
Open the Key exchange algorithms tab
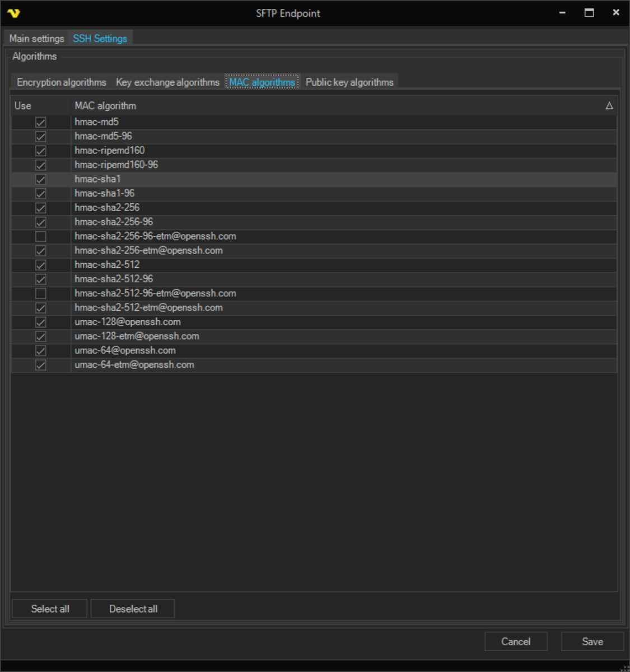(x=167, y=82)
